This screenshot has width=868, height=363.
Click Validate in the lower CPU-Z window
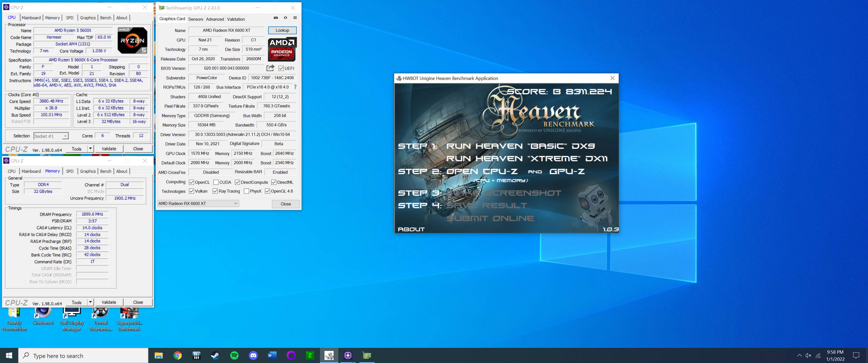click(109, 302)
